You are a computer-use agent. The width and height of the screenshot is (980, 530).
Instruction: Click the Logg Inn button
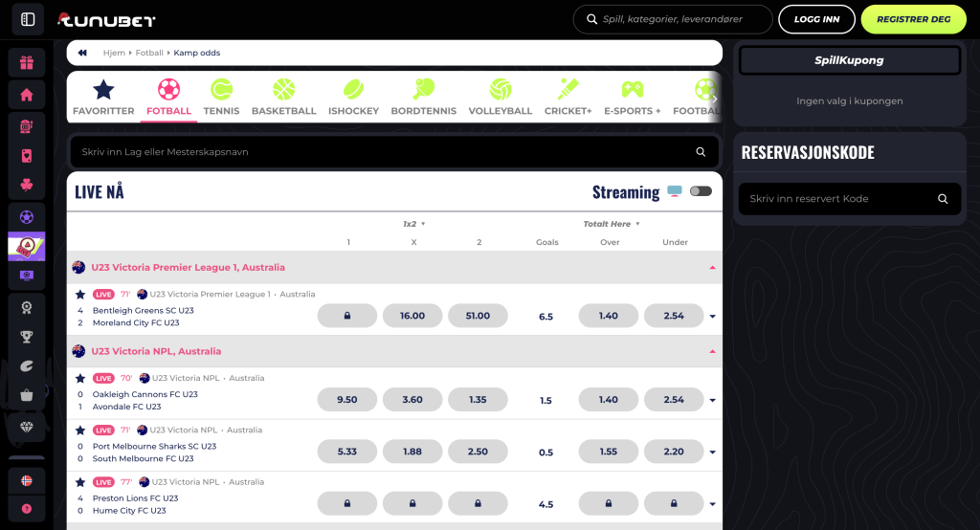click(816, 19)
